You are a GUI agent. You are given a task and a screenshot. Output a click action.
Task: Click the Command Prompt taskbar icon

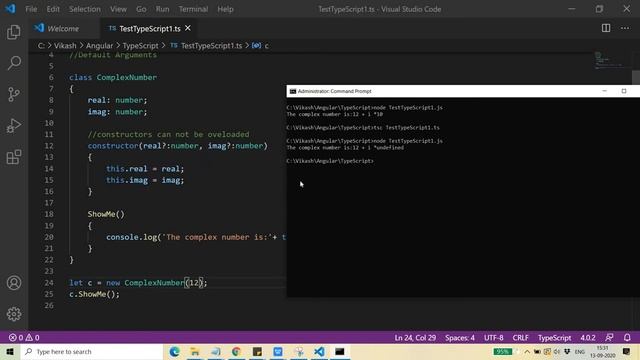pos(340,351)
